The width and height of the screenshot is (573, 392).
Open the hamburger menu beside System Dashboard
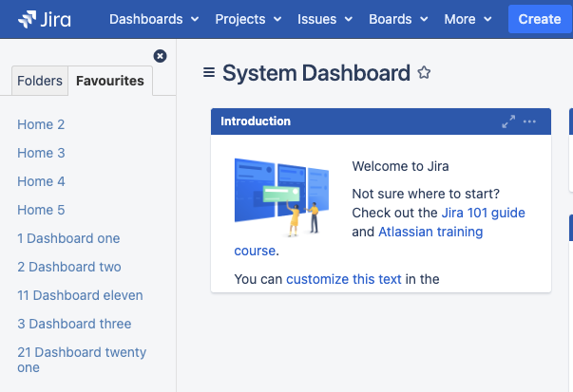209,73
